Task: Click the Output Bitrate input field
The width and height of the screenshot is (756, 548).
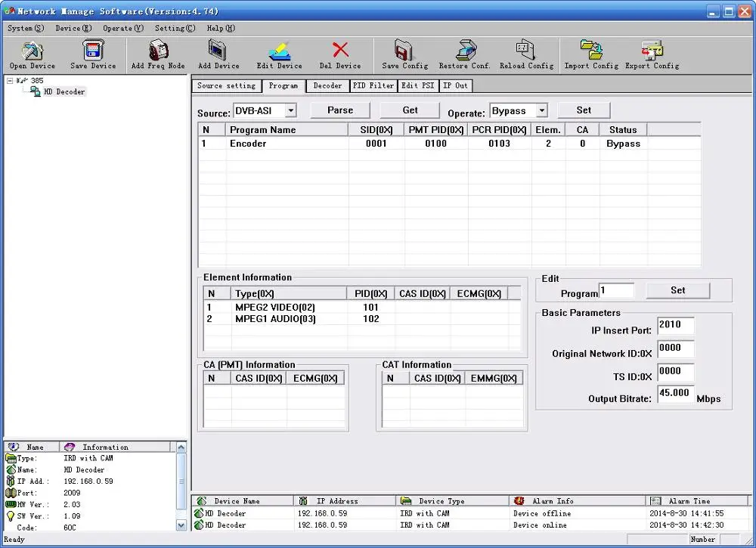Action: click(x=675, y=394)
